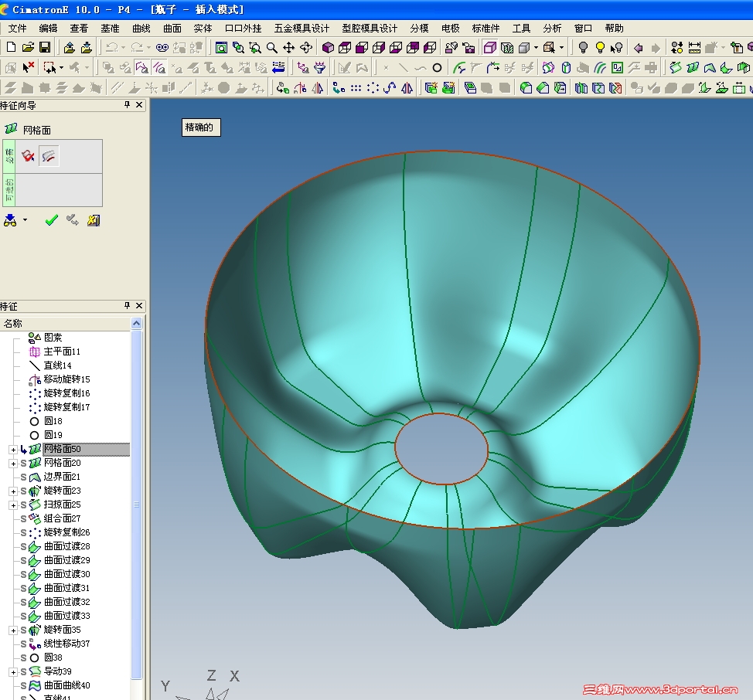Screen dimensions: 753x700
Task: Click the Save floppy disk icon
Action: (x=45, y=48)
